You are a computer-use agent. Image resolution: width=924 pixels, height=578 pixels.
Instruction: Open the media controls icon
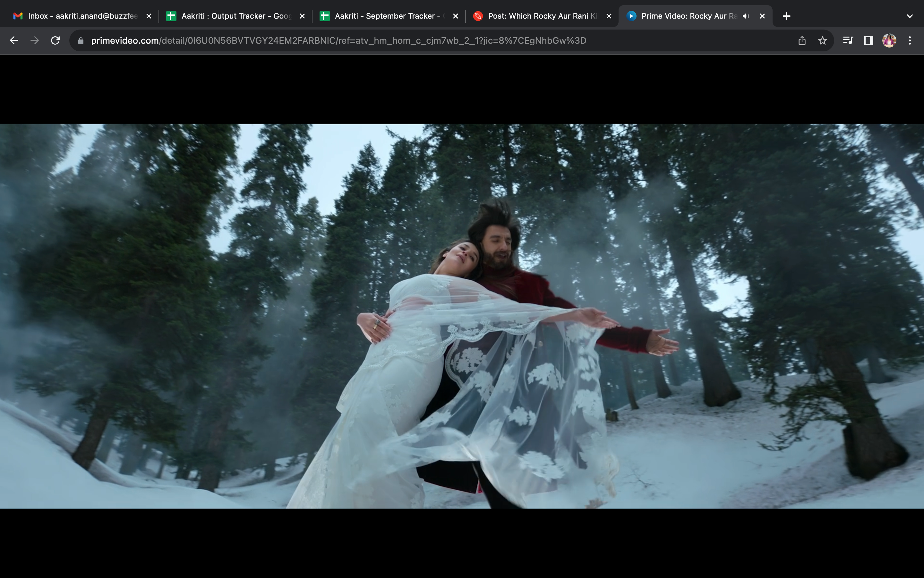tap(848, 40)
